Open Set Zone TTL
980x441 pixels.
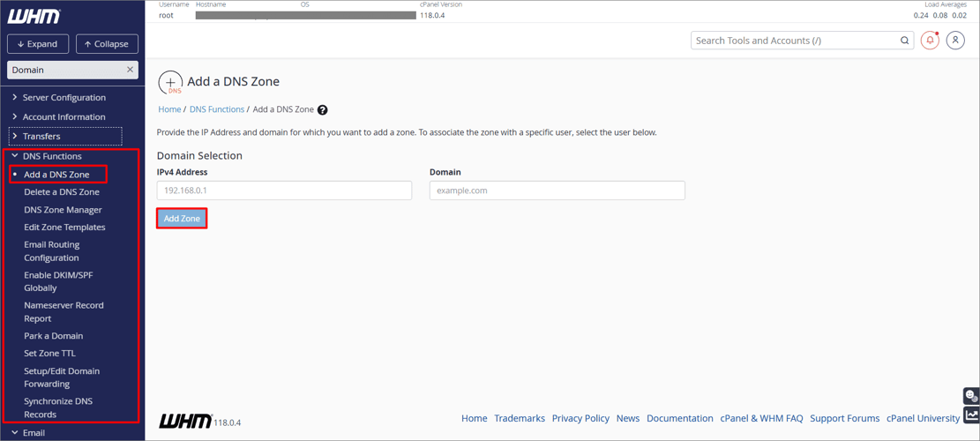pyautogui.click(x=50, y=353)
